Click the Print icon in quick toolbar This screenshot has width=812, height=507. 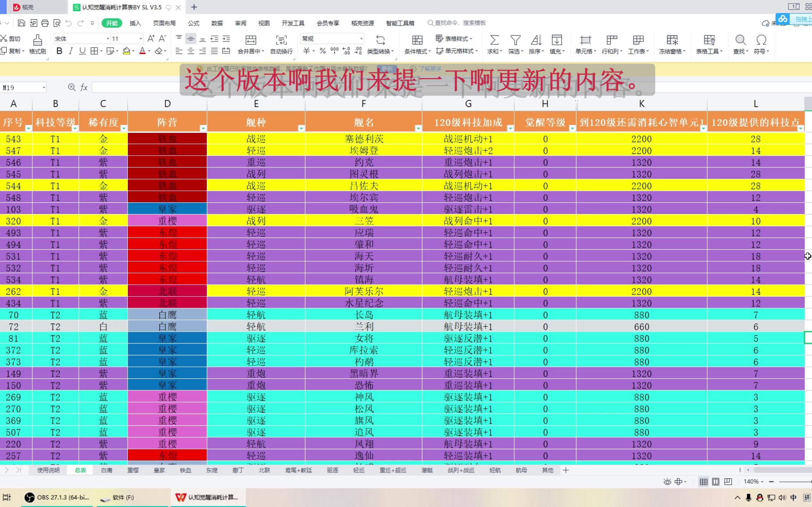pos(45,23)
